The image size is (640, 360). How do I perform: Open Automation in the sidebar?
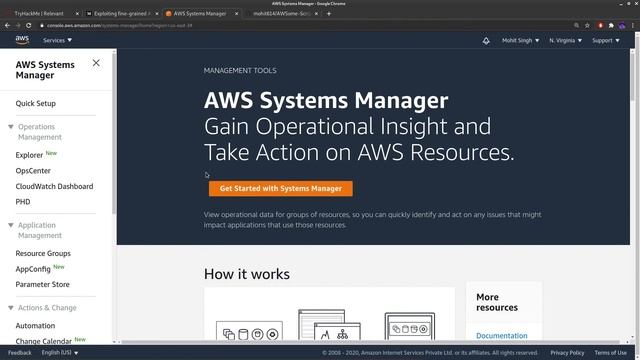35,326
